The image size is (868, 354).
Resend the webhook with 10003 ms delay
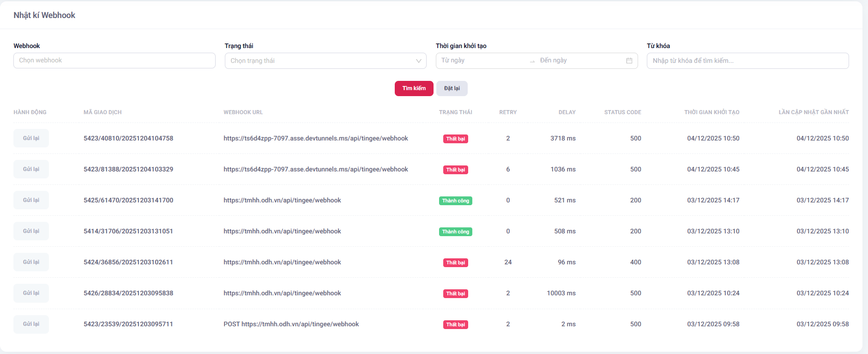coord(31,293)
